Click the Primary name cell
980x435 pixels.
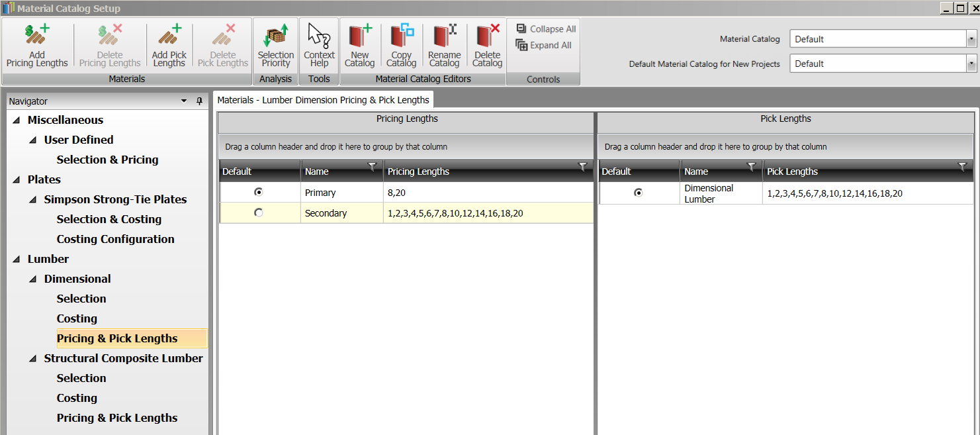click(x=342, y=192)
